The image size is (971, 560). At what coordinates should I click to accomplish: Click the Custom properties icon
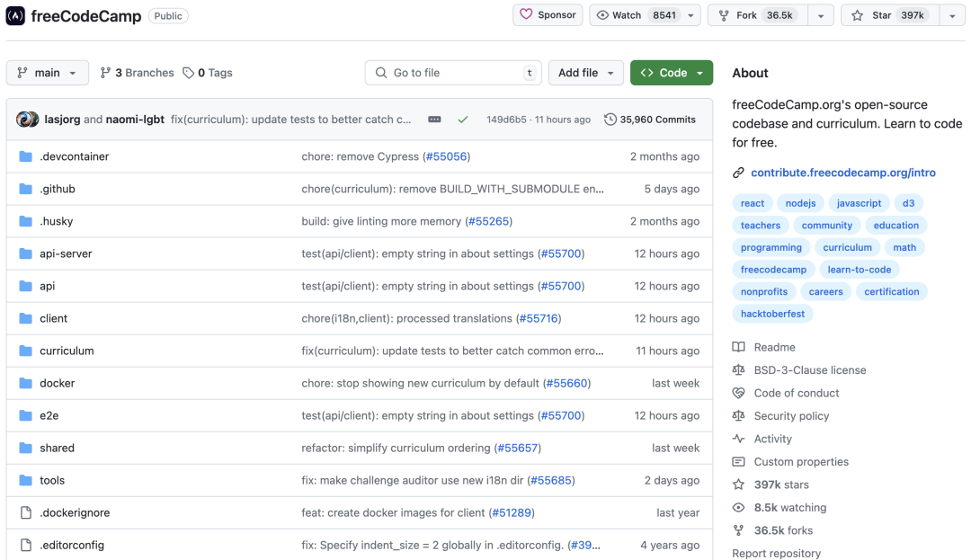pyautogui.click(x=739, y=461)
